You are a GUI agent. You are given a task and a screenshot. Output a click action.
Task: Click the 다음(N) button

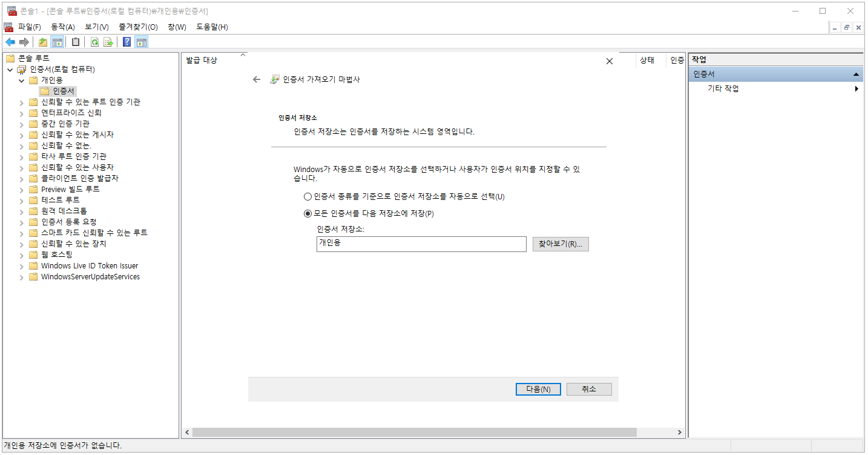coord(538,389)
